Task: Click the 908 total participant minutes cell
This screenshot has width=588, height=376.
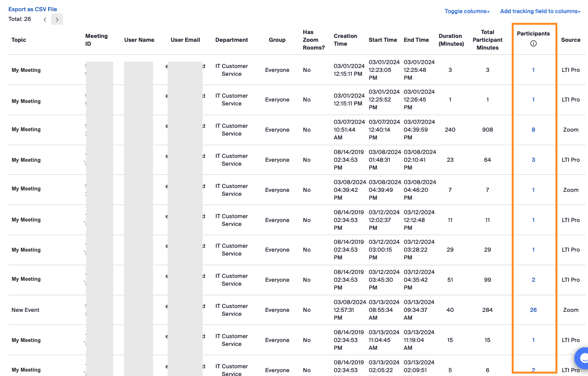Action: 487,130
